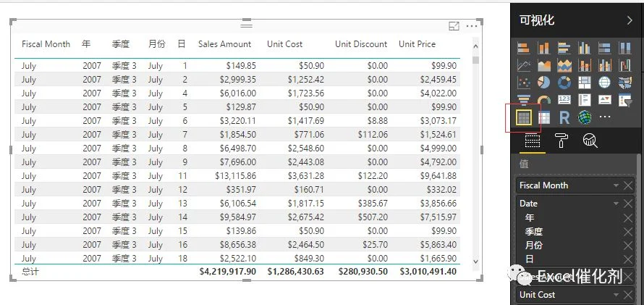Select the funnel chart visual

coord(524,99)
